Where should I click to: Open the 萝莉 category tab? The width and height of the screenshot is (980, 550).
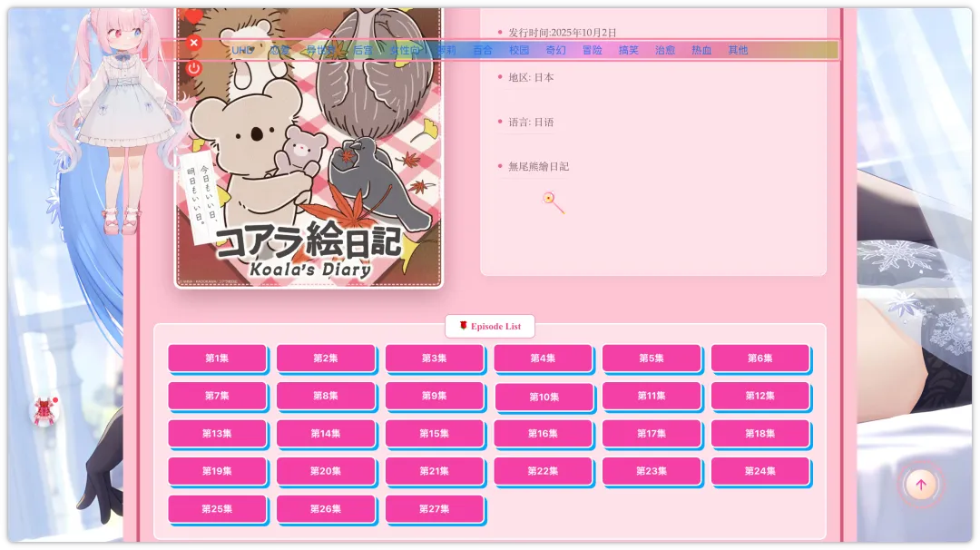click(446, 50)
